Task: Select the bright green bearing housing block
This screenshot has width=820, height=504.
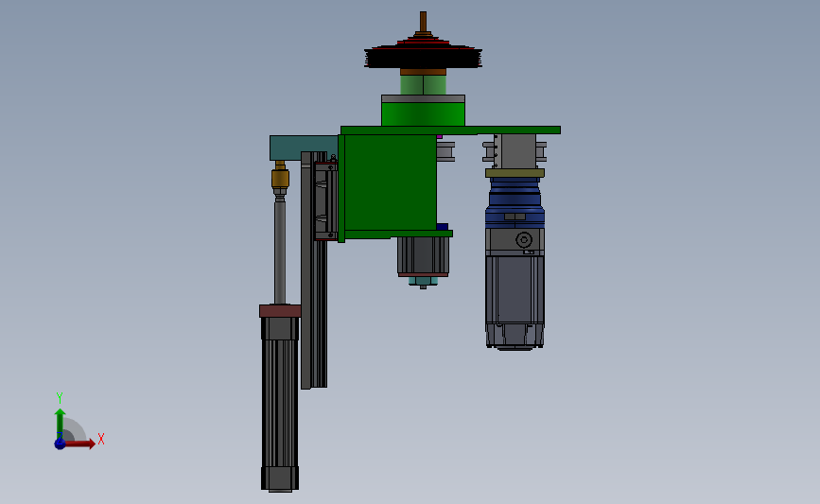Action: 423,114
